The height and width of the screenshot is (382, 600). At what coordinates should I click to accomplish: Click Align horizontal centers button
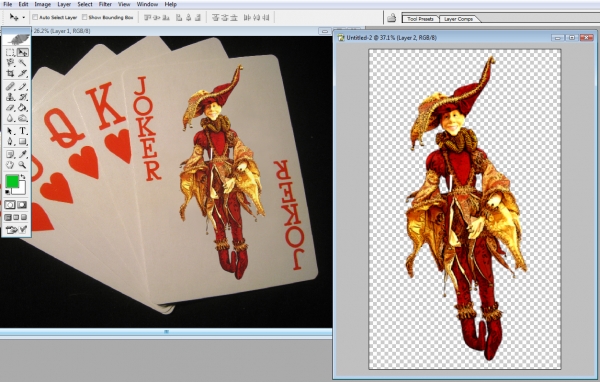pyautogui.click(x=188, y=18)
